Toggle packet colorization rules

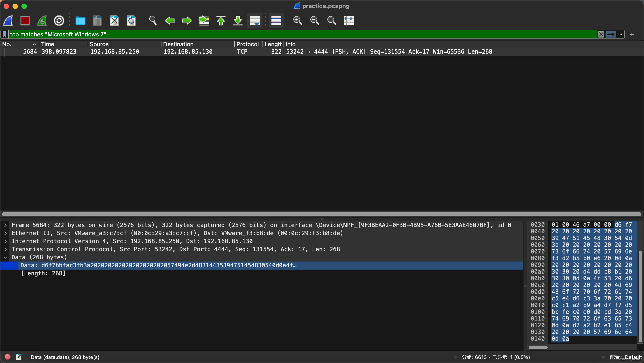[276, 21]
